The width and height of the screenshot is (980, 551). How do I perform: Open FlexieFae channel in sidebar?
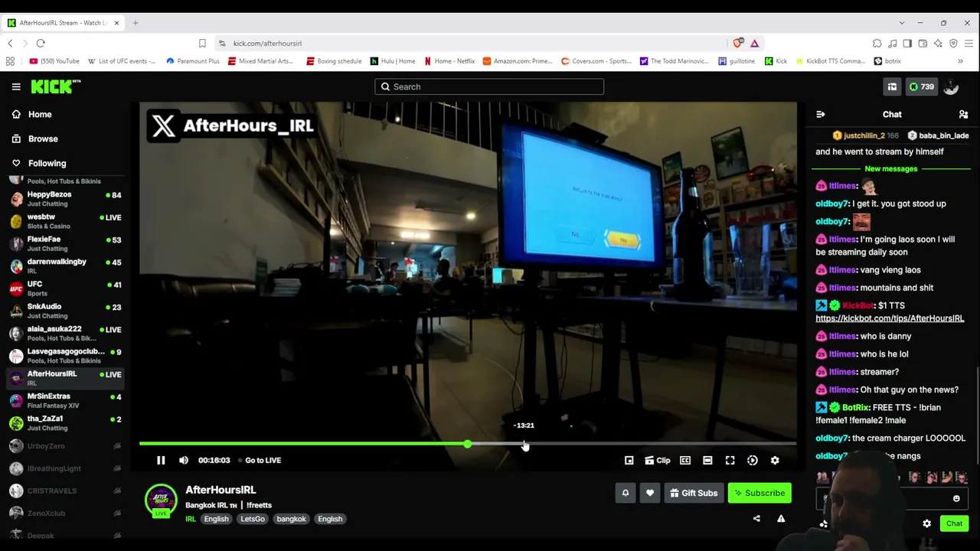coord(64,243)
